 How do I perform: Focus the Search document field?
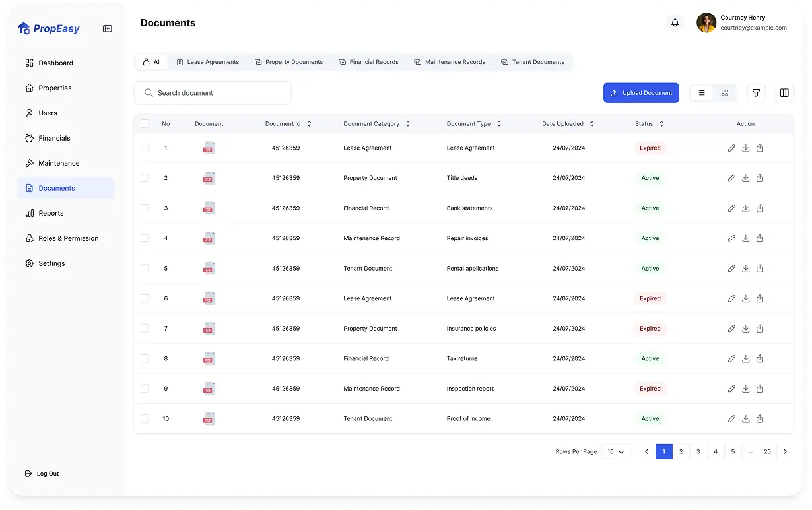tap(213, 93)
